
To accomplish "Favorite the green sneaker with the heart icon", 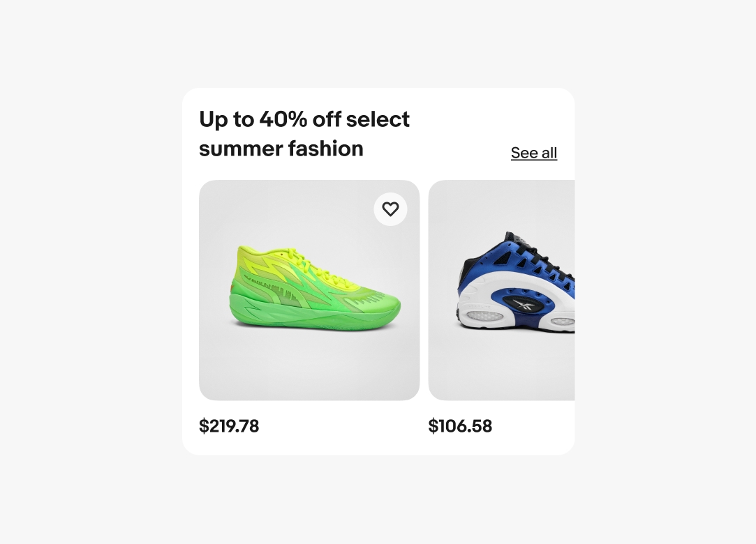I will (390, 209).
